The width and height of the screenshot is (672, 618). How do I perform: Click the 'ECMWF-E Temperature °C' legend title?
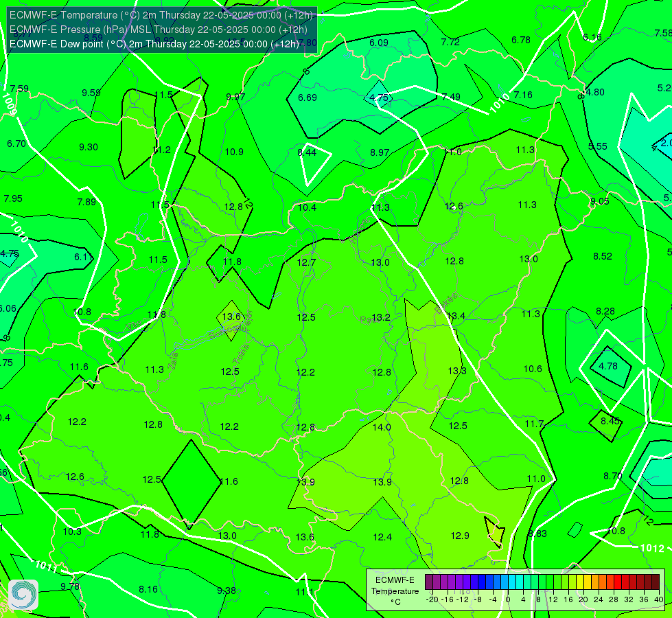[395, 591]
